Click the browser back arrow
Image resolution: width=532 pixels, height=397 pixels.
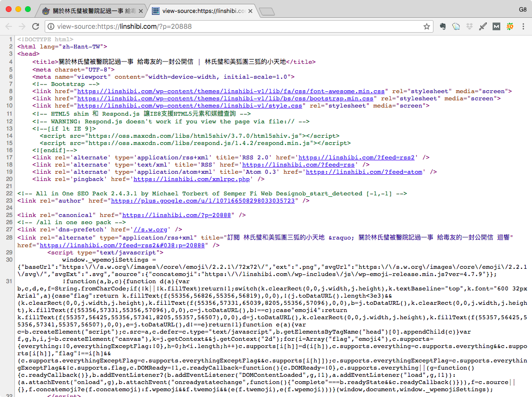click(x=9, y=26)
